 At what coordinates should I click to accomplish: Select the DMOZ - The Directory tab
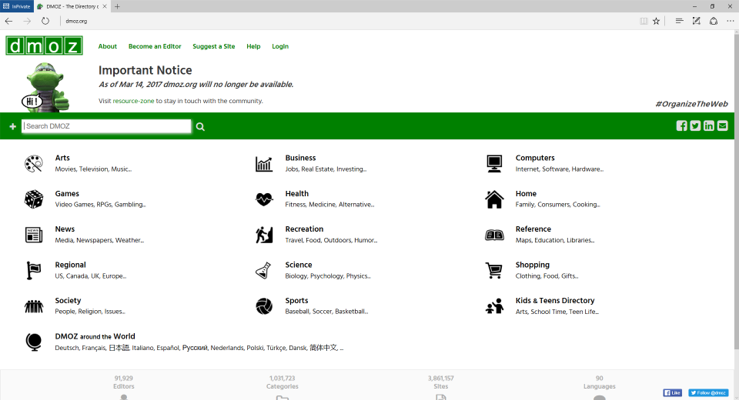pos(72,7)
